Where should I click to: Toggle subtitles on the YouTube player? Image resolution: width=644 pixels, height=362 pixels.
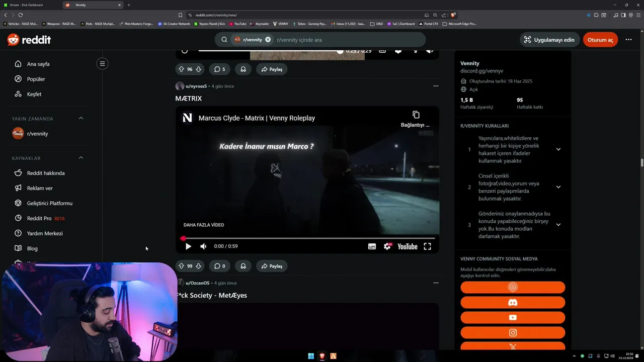tap(372, 246)
